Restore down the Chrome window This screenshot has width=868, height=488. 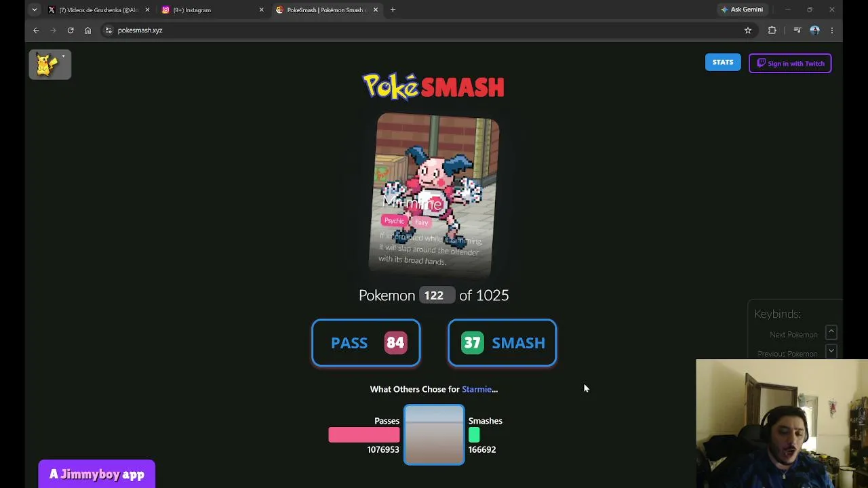(x=810, y=9)
